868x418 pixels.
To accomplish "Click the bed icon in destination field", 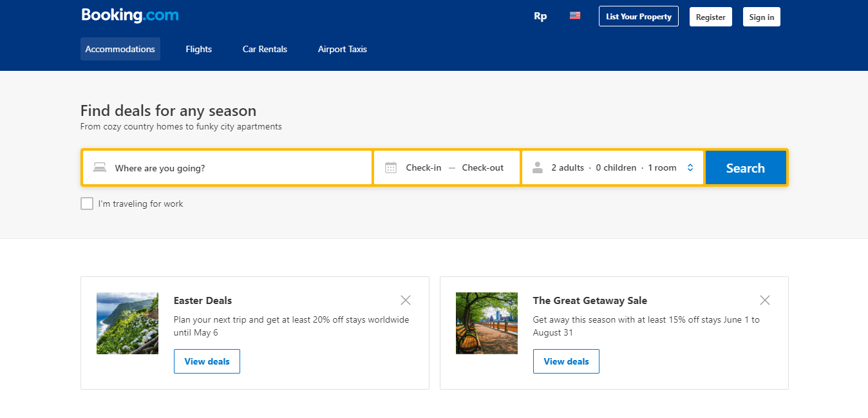I will (100, 167).
